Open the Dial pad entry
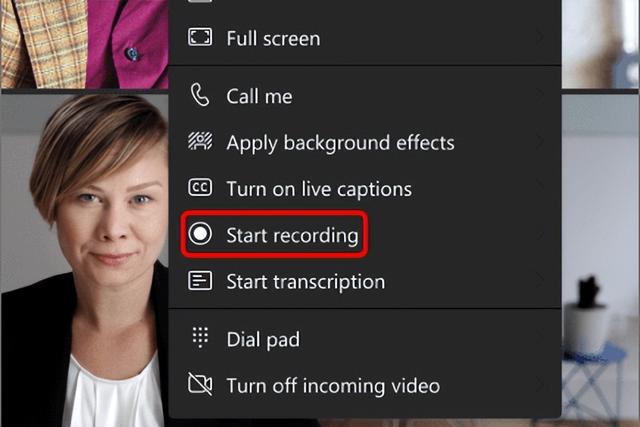The height and width of the screenshot is (427, 640). click(x=365, y=339)
